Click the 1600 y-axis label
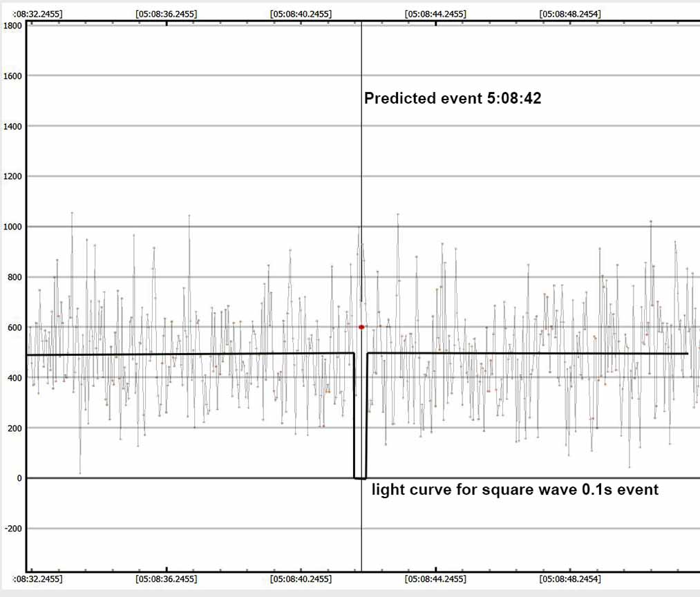The height and width of the screenshot is (597, 700). [12, 76]
